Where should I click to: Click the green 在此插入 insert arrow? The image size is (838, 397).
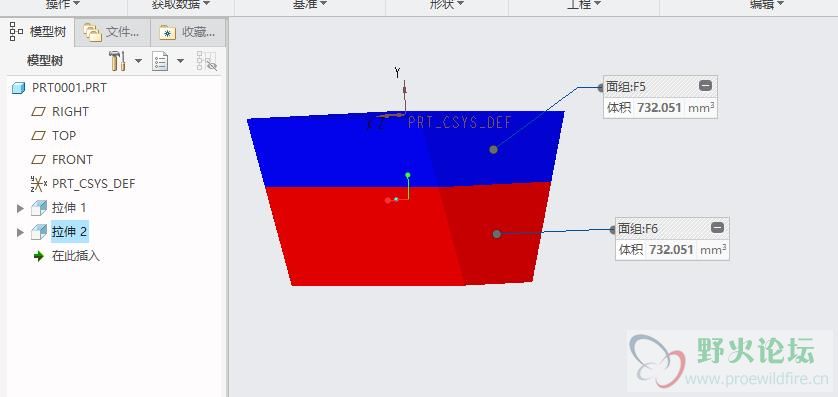coord(38,256)
